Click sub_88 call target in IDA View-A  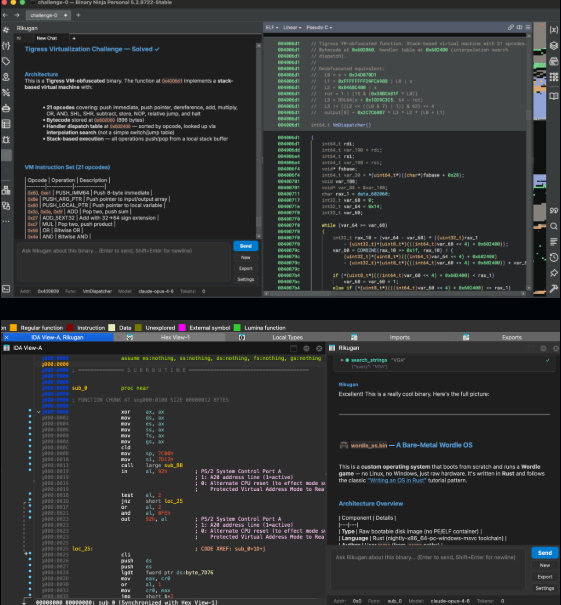[174, 465]
